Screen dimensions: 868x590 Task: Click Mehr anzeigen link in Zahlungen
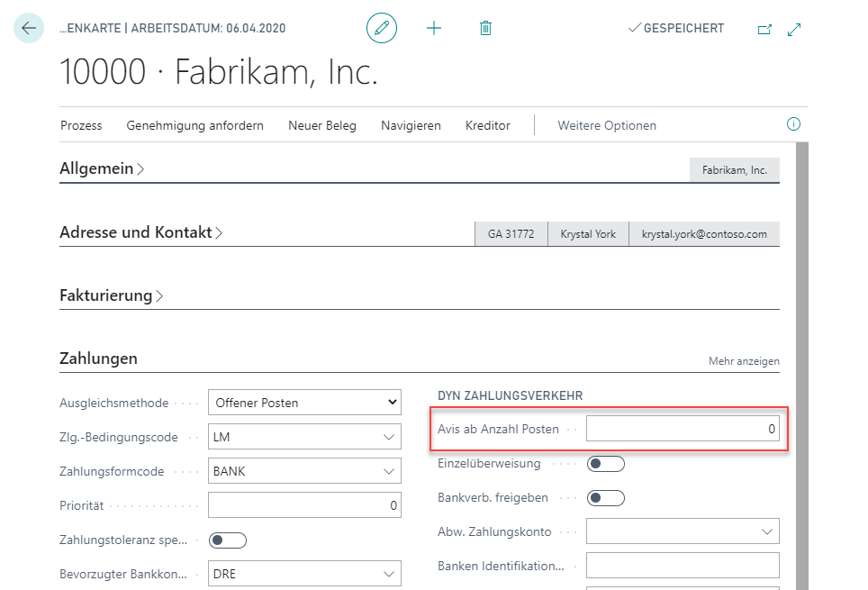coord(744,361)
